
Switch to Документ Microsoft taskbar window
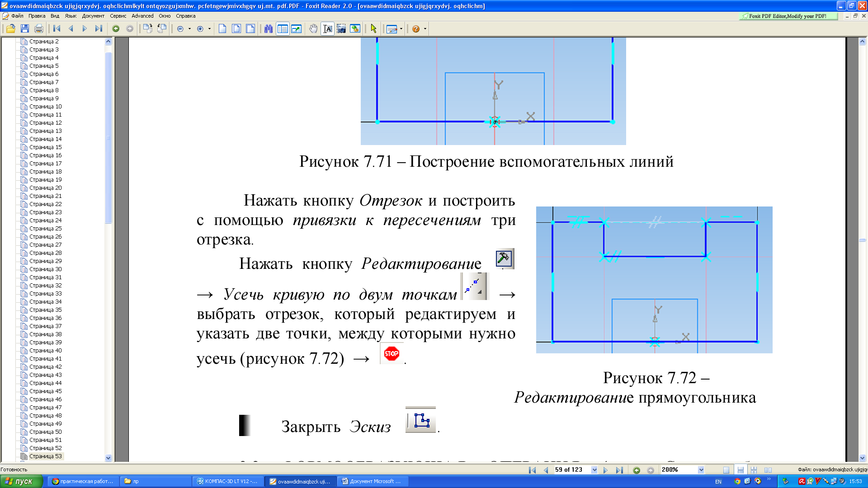[x=373, y=481]
